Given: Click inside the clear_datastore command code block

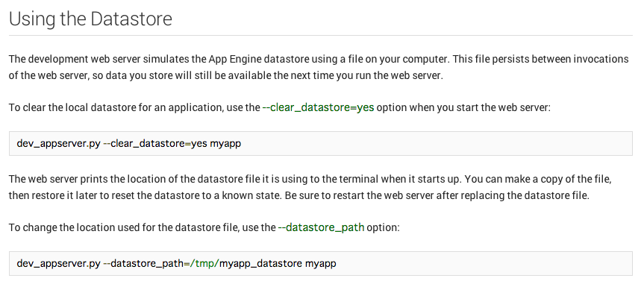Looking at the screenshot, I should coord(321,144).
